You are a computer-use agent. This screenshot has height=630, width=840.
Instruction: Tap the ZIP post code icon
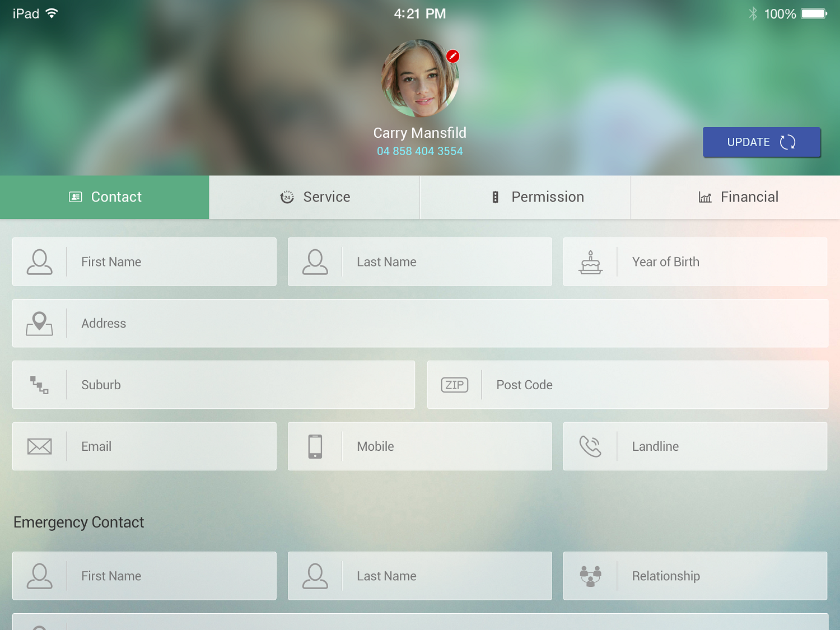pos(455,385)
